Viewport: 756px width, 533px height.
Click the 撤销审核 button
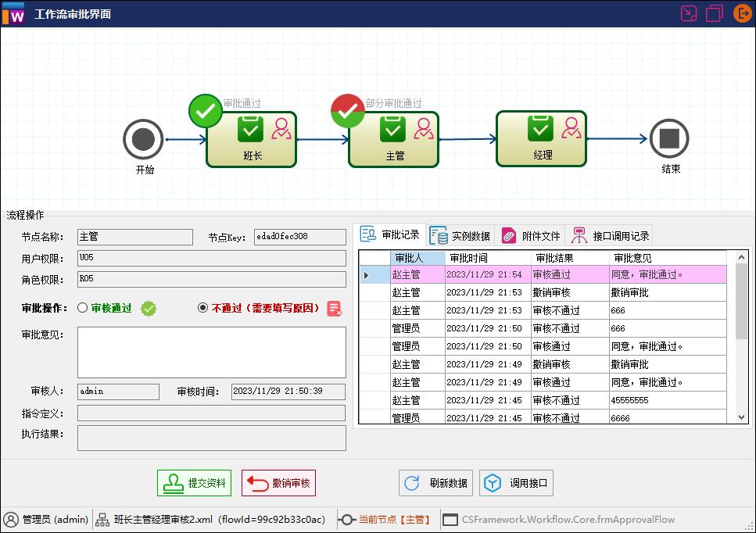coord(278,482)
